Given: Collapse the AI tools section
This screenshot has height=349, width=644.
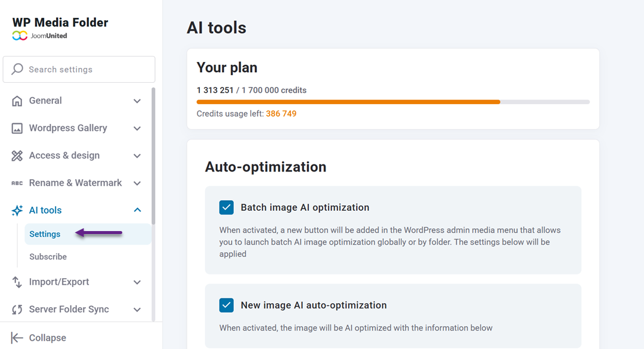Looking at the screenshot, I should pos(137,210).
